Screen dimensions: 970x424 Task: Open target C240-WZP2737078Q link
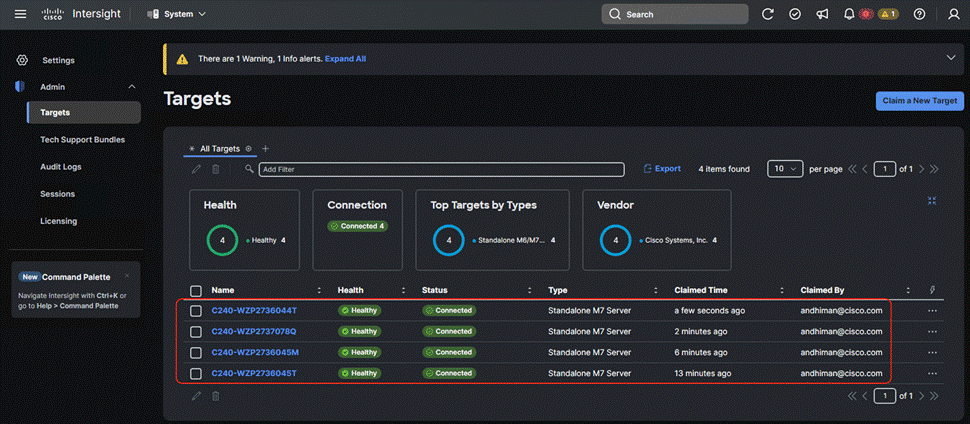(254, 331)
